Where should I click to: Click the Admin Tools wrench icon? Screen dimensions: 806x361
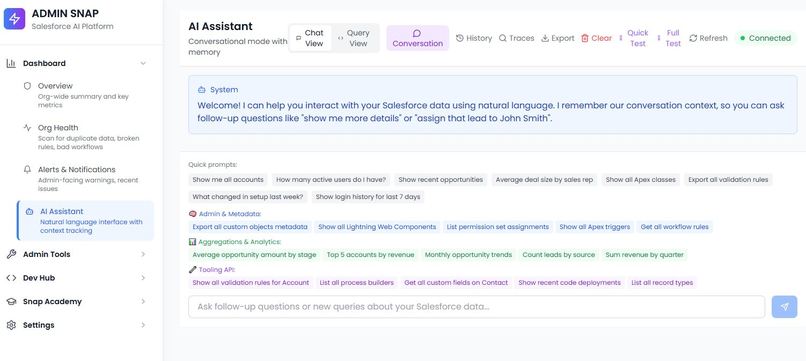[x=11, y=254]
